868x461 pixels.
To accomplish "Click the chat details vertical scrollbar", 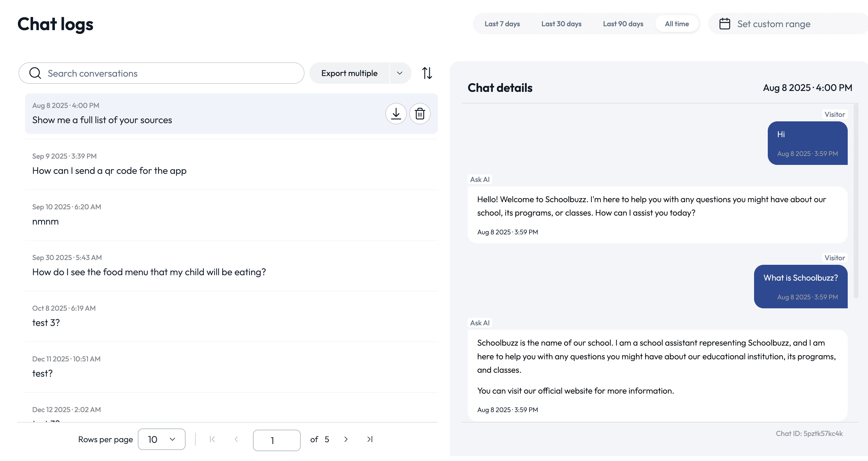I will tap(855, 201).
